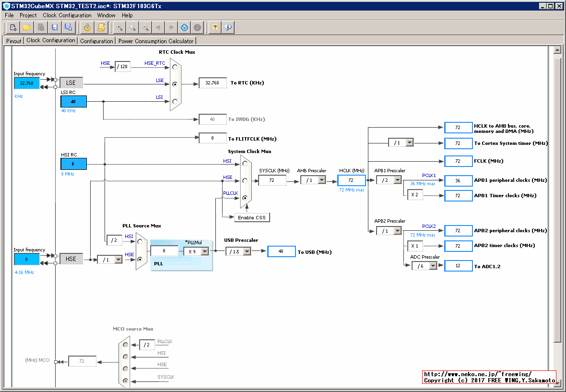
Task: Switch to the Pinout tab
Action: (14, 41)
